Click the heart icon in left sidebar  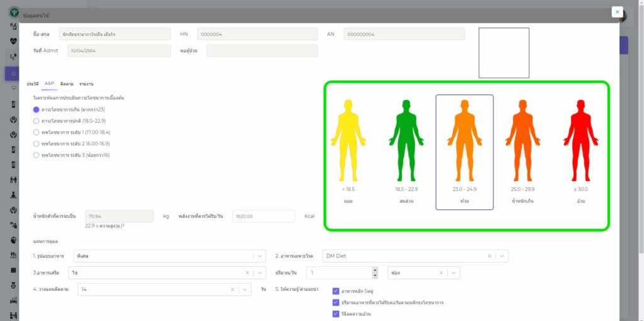[x=14, y=41]
